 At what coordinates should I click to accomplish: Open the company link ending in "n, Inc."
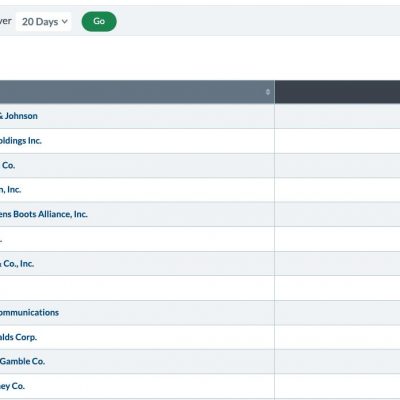tap(10, 190)
